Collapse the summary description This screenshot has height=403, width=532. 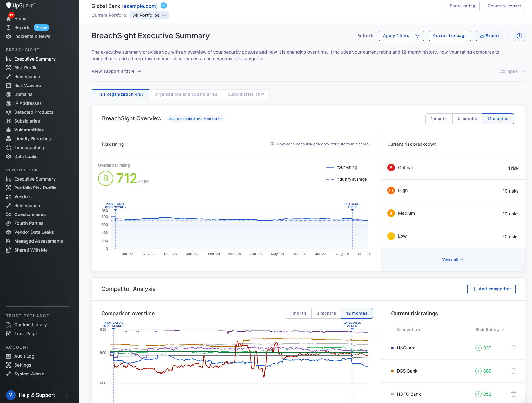tap(513, 71)
